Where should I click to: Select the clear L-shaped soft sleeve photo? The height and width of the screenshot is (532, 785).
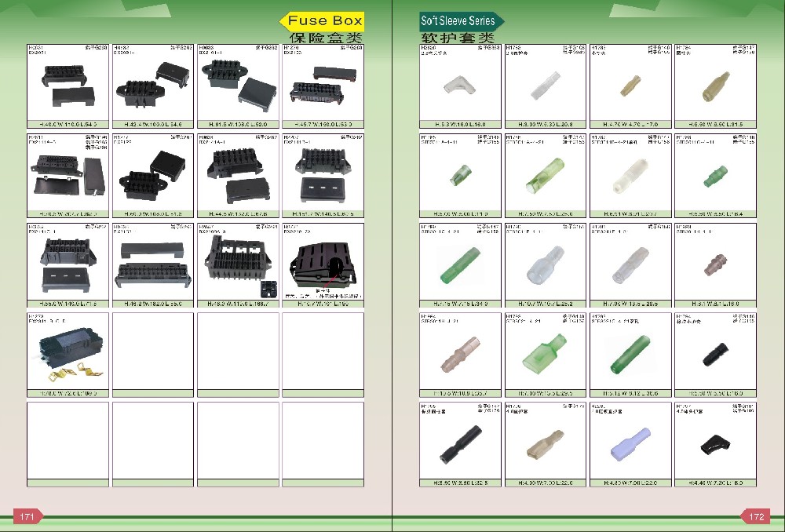[459, 85]
